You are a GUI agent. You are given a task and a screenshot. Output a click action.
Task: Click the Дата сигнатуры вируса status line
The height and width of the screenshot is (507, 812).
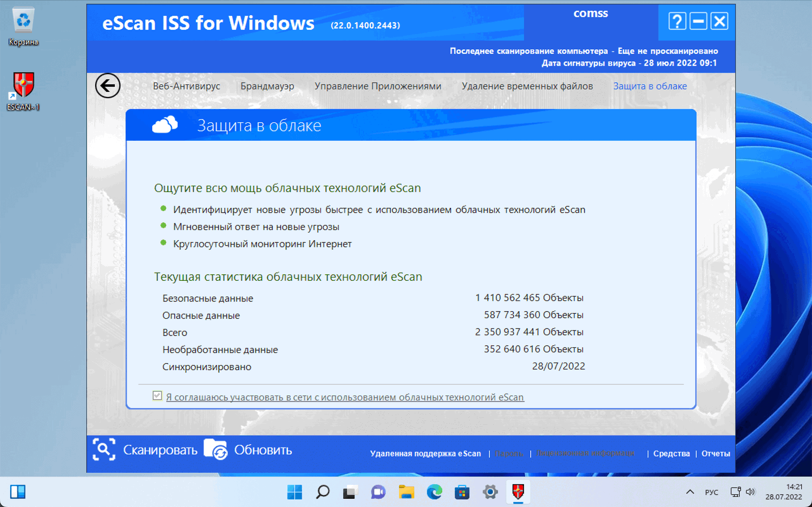pos(630,63)
